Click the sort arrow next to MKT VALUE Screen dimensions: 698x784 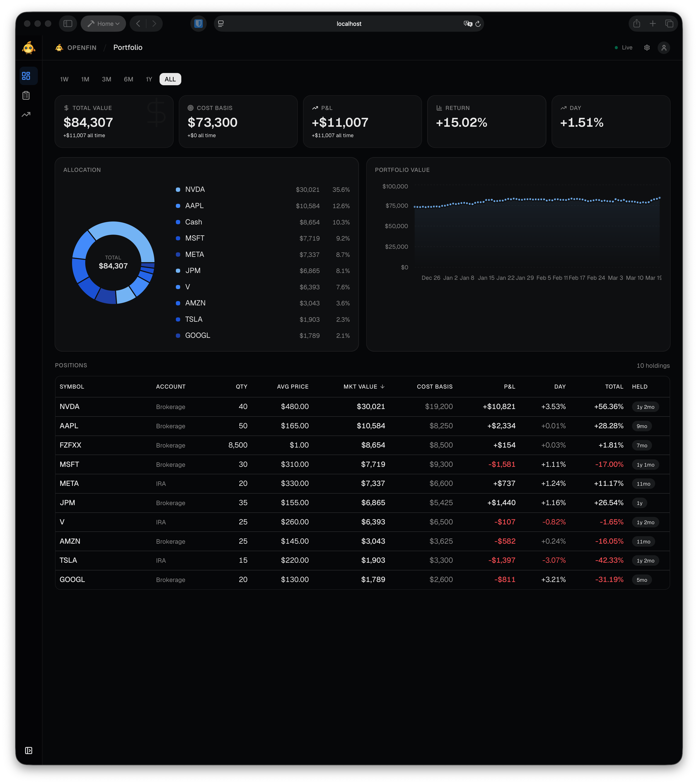pyautogui.click(x=382, y=387)
